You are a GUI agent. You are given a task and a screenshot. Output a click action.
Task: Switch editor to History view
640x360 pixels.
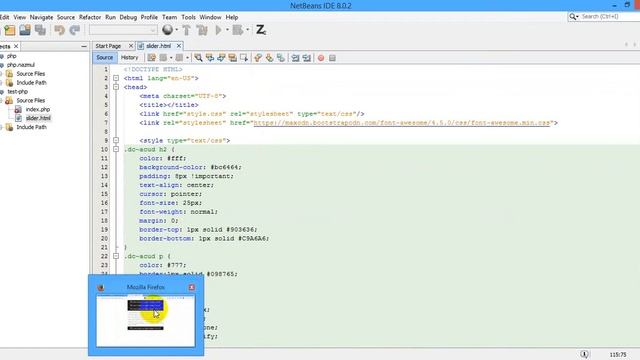tap(129, 58)
